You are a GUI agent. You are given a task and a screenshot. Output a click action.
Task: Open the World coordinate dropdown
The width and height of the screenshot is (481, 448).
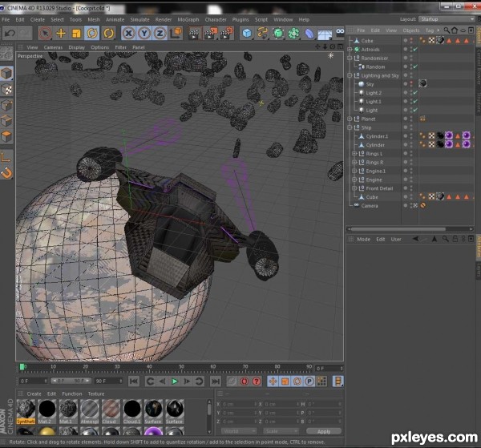[x=239, y=431]
